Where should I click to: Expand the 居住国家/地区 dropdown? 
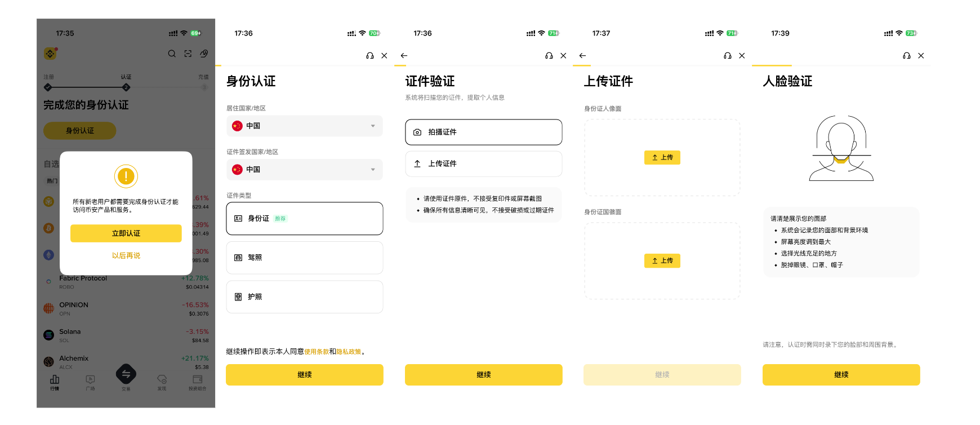[x=305, y=126]
